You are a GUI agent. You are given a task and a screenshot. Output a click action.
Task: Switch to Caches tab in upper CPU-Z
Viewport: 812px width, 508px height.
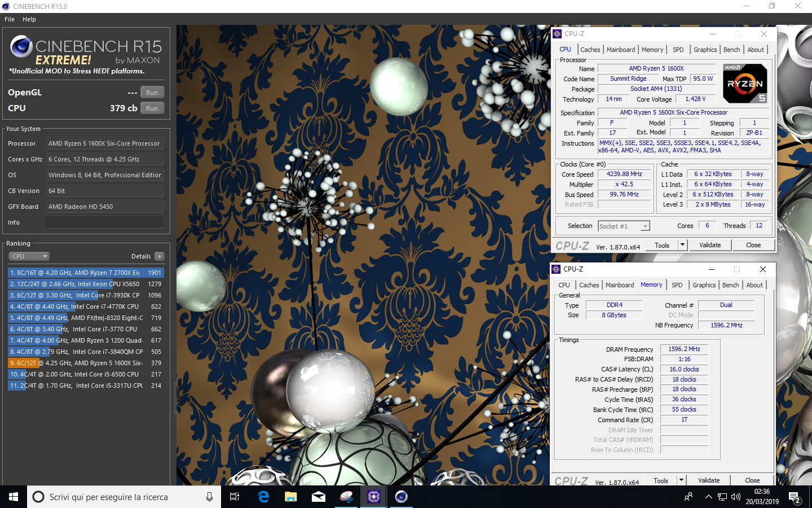590,50
